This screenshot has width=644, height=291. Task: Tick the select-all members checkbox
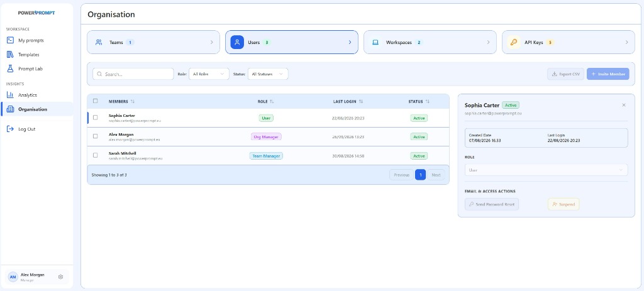[x=96, y=101]
